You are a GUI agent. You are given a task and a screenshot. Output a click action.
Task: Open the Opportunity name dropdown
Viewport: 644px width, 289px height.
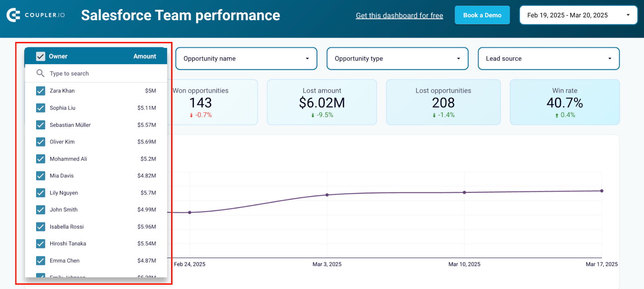click(246, 58)
